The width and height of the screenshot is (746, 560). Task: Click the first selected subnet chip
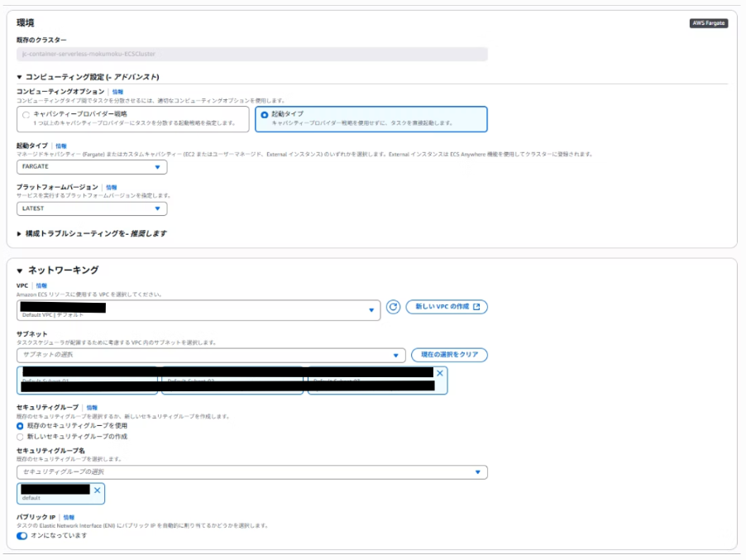click(87, 381)
